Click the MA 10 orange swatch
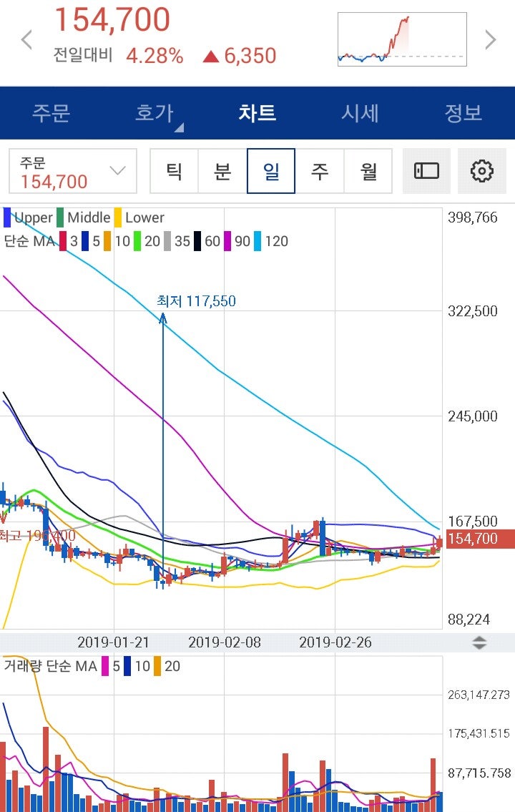515x812 pixels. [x=107, y=241]
